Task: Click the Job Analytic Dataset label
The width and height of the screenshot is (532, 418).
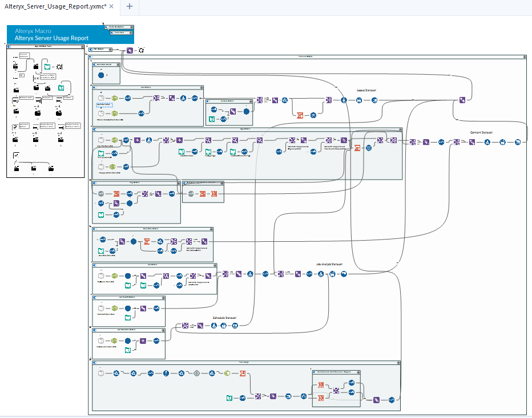Action: point(329,264)
